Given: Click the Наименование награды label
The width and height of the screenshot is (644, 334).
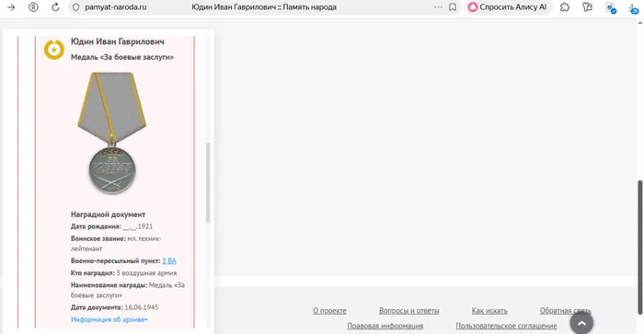Looking at the screenshot, I should pos(109,285).
